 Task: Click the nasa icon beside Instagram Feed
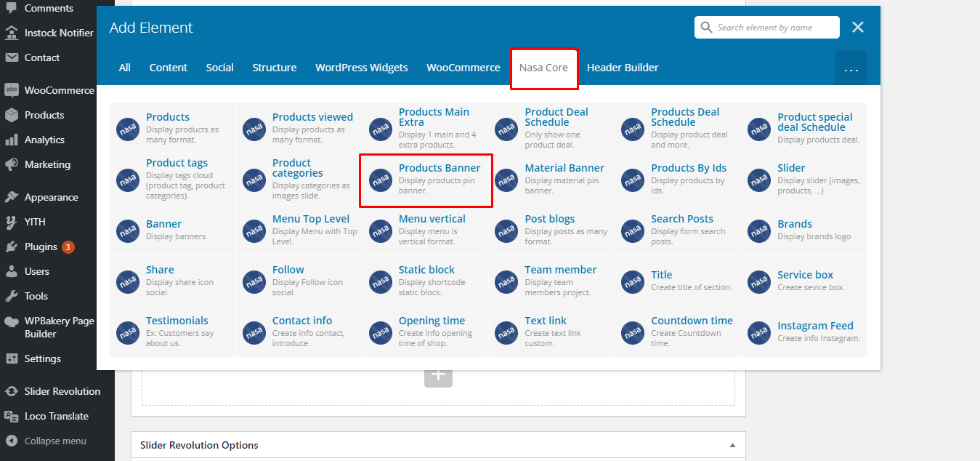759,333
